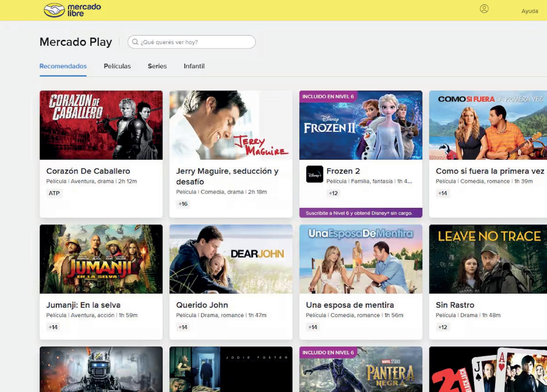Click the 'Incluido en Nivel 6' badge on Frozen II
Image resolution: width=547 pixels, height=392 pixels.
point(328,97)
